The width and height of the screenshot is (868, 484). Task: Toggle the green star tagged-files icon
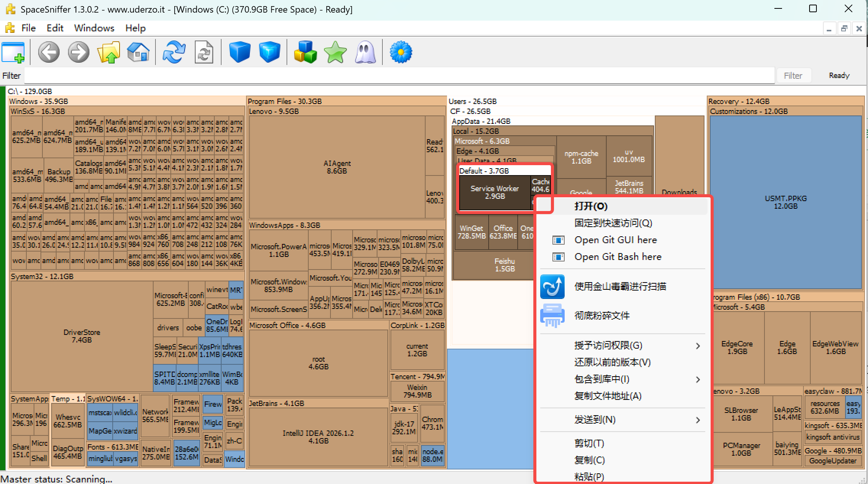coord(335,52)
